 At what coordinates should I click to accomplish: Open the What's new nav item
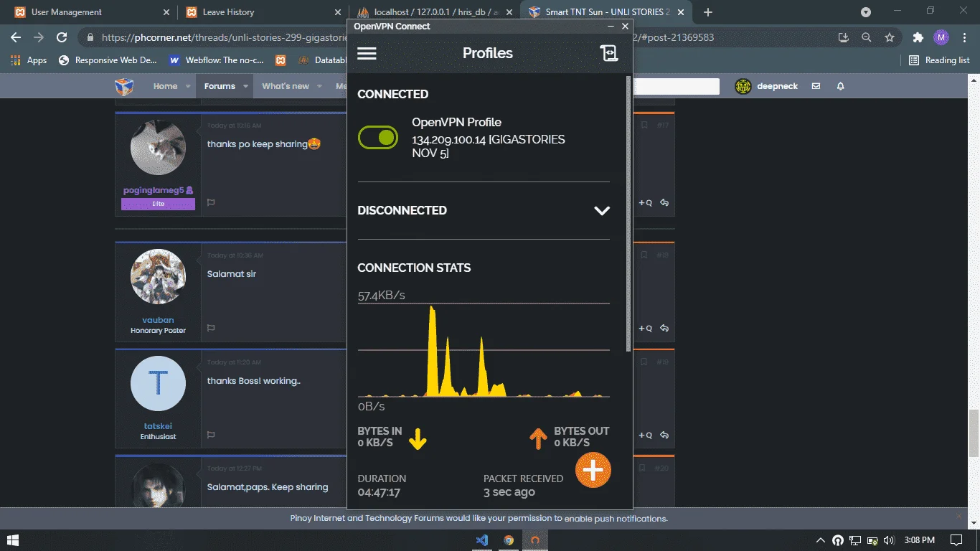point(286,86)
